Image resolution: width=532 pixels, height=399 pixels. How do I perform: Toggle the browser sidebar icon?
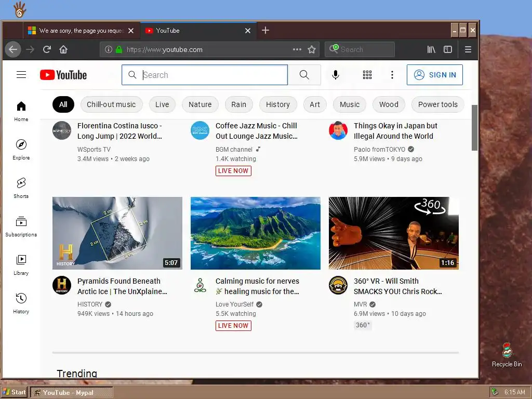[x=448, y=49]
